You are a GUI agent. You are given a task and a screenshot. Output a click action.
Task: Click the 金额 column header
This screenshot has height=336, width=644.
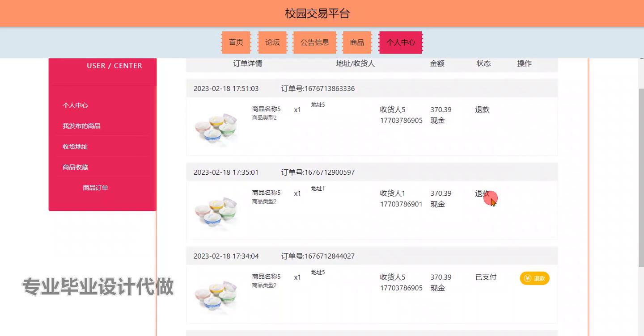(437, 63)
